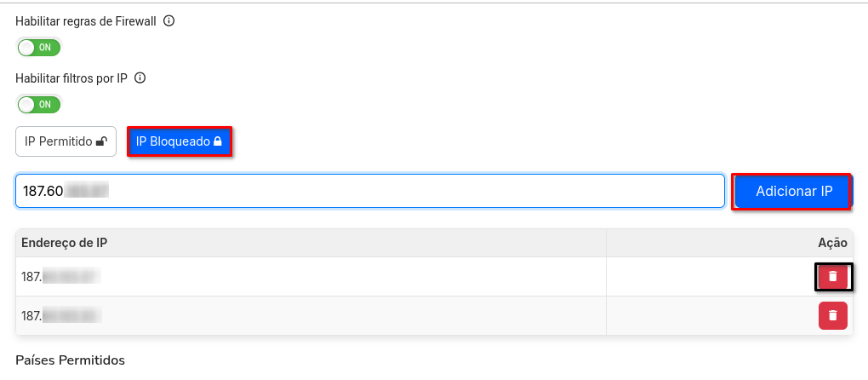Delete the first blocked IP with trash icon
Image resolution: width=868 pixels, height=380 pixels.
click(x=833, y=277)
